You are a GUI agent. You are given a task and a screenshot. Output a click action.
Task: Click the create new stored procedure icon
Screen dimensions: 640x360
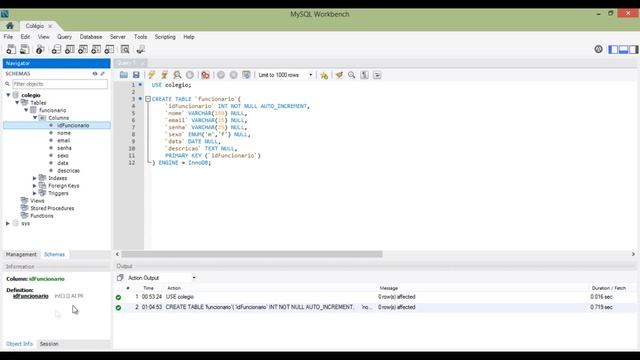96,49
